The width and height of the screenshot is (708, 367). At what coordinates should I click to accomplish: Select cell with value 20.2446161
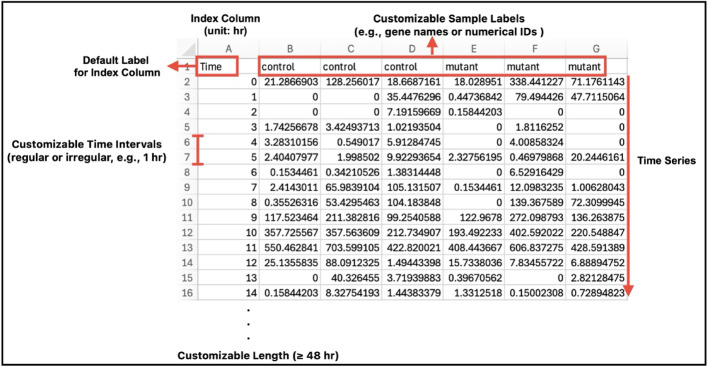[x=596, y=157]
